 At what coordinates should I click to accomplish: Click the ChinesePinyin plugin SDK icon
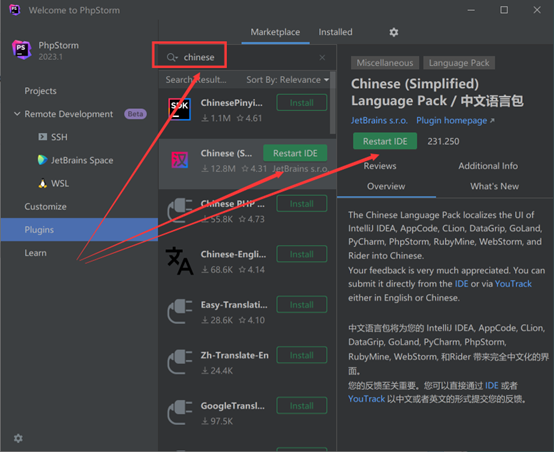point(179,110)
